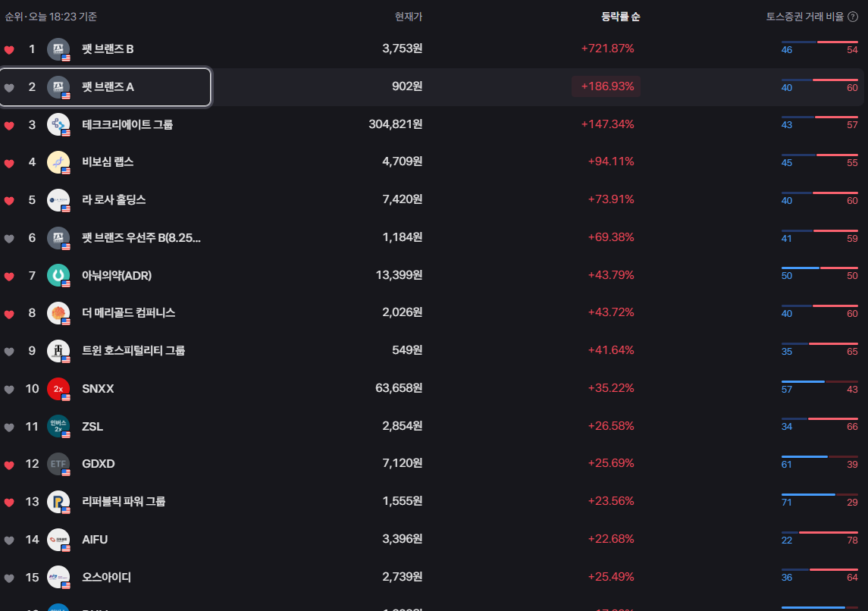Sort list by 현재가 column header
The width and height of the screenshot is (868, 611).
coord(409,17)
